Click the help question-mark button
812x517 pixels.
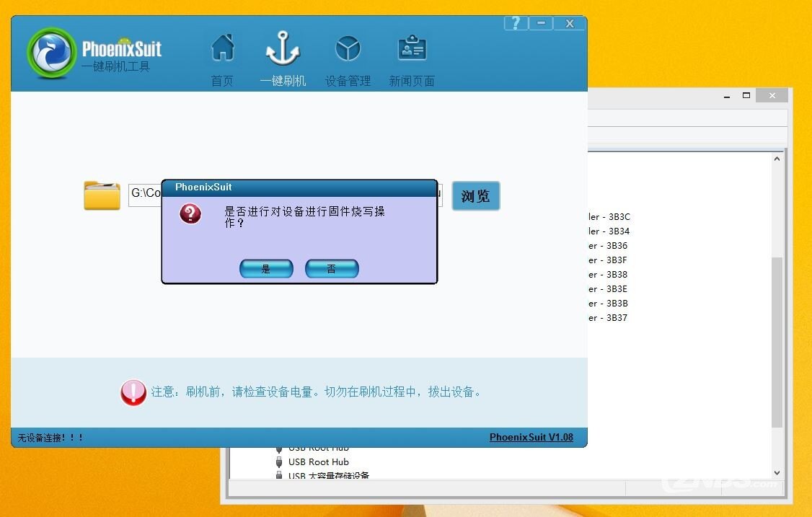click(x=516, y=23)
